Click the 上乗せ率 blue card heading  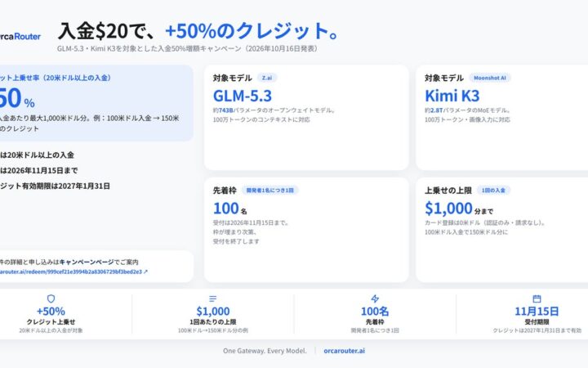pos(56,78)
